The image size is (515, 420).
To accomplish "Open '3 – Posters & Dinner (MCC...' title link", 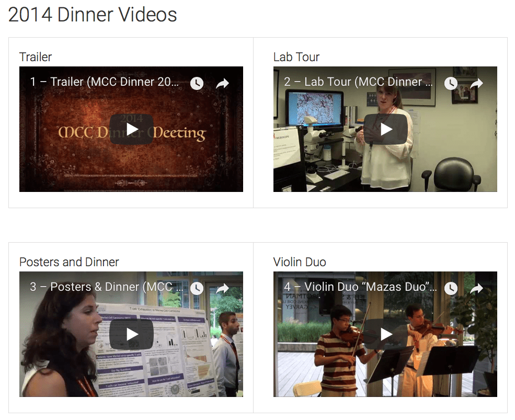I will pyautogui.click(x=107, y=287).
